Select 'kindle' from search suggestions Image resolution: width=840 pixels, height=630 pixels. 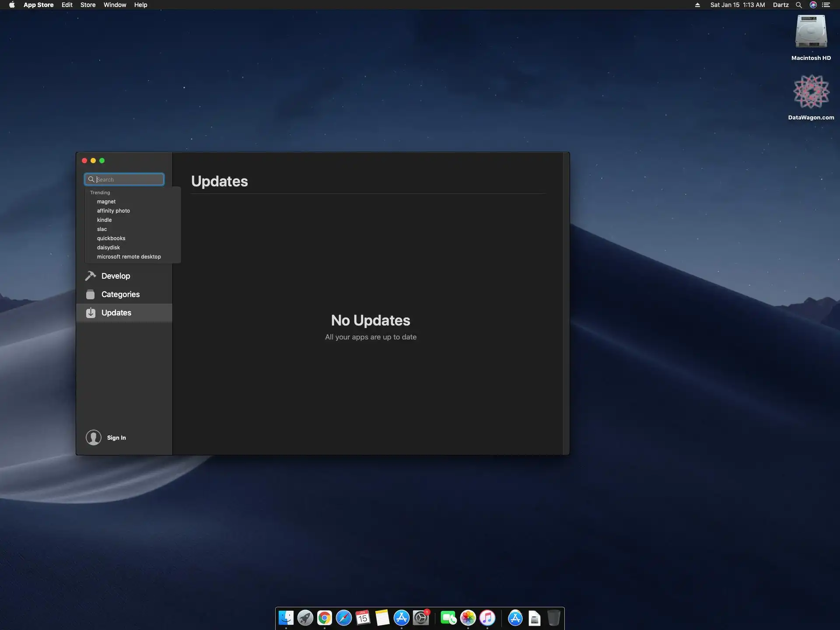[x=104, y=220]
